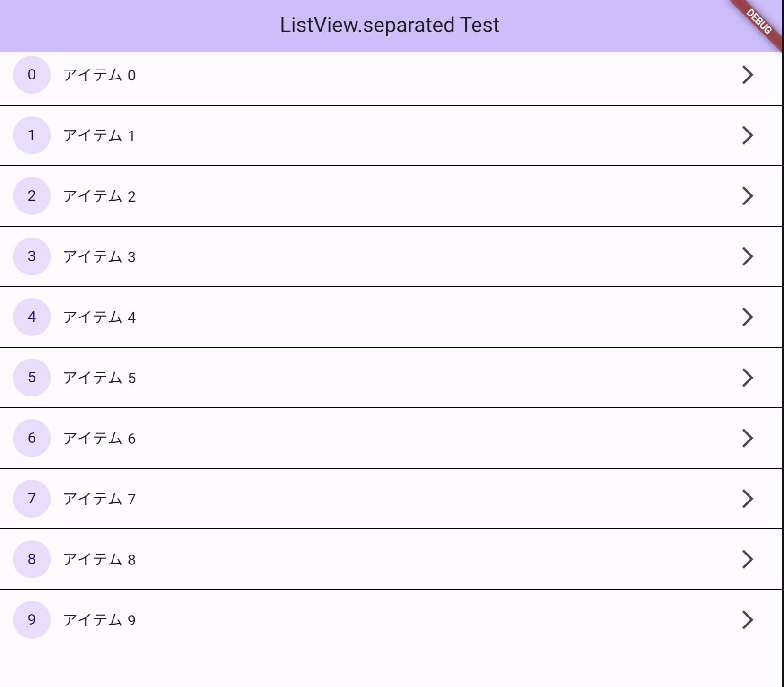Viewport: 784px width, 687px height.
Task: Click the circular avatar numbered 2
Action: click(x=32, y=196)
